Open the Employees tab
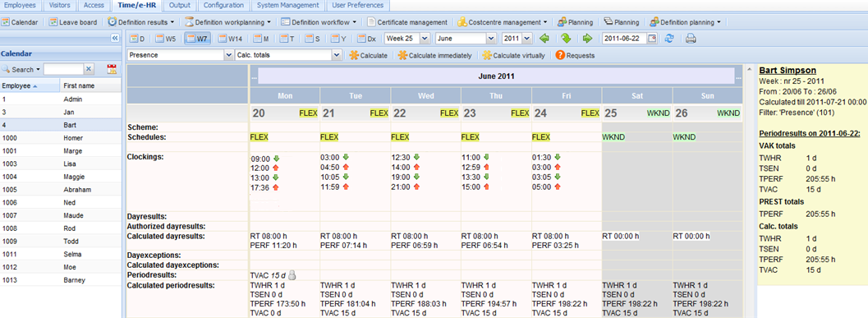 [20, 5]
